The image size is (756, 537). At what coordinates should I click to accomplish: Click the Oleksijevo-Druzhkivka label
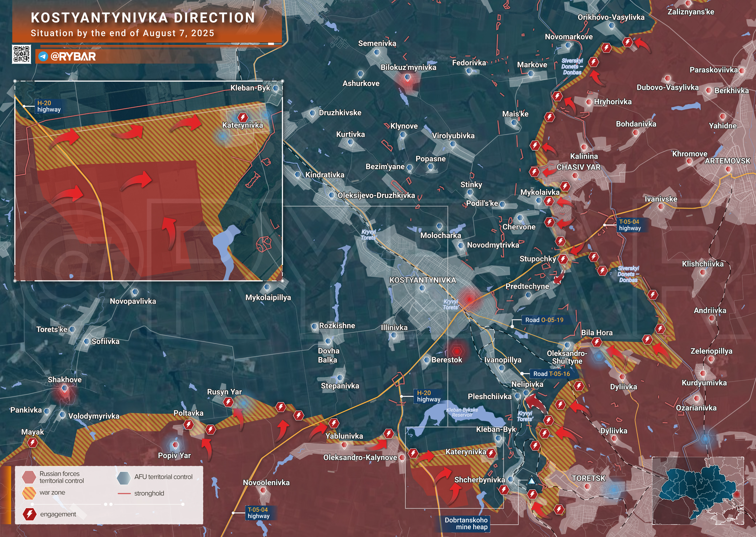376,196
